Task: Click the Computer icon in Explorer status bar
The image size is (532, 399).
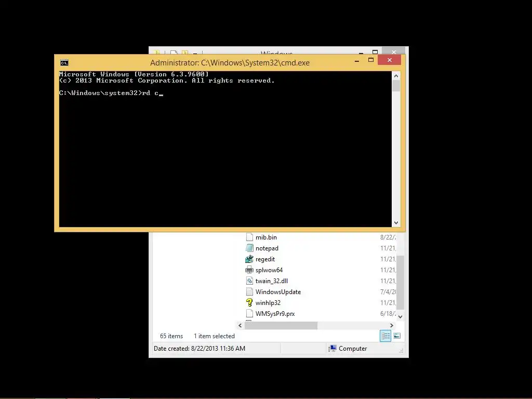Action: pos(332,349)
